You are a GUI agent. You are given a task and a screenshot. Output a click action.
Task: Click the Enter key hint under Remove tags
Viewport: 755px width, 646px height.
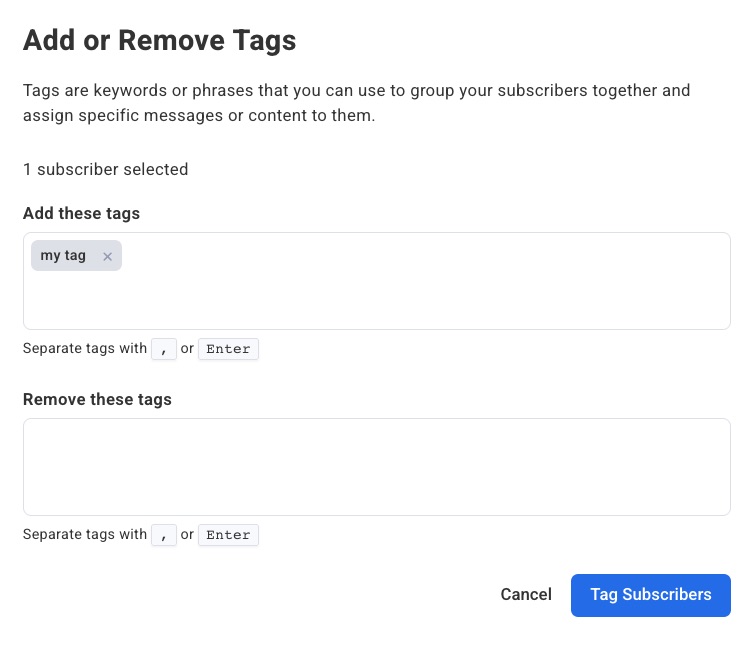pyautogui.click(x=228, y=535)
